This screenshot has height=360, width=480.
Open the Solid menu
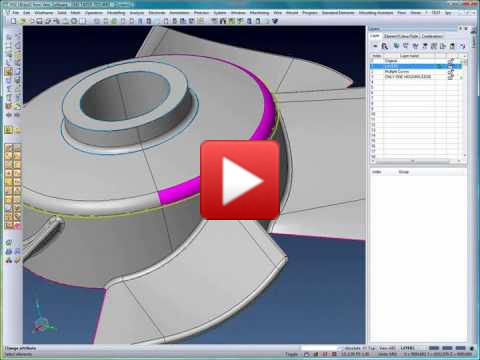[x=62, y=13]
